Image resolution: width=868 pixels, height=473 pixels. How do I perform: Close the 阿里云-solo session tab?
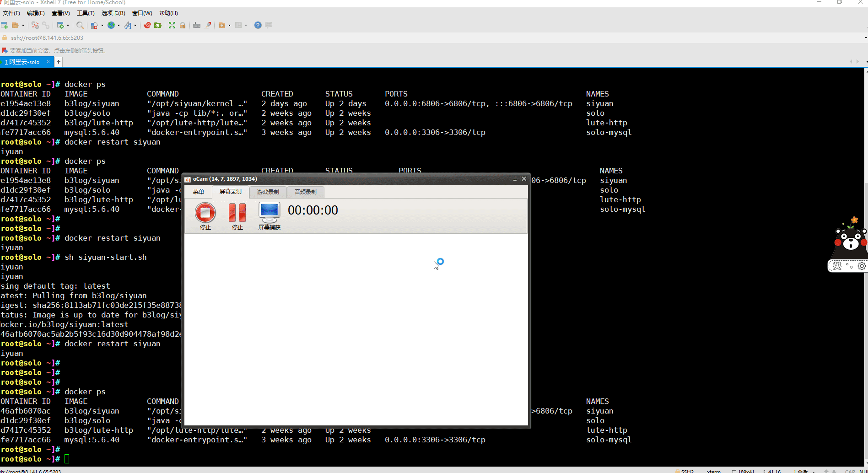pyautogui.click(x=48, y=62)
